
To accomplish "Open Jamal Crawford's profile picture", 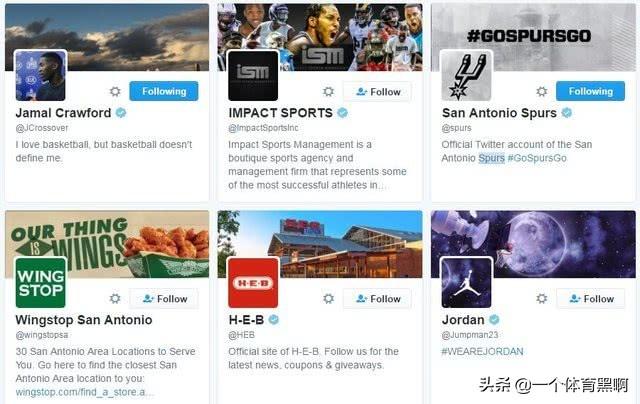I will (40, 75).
